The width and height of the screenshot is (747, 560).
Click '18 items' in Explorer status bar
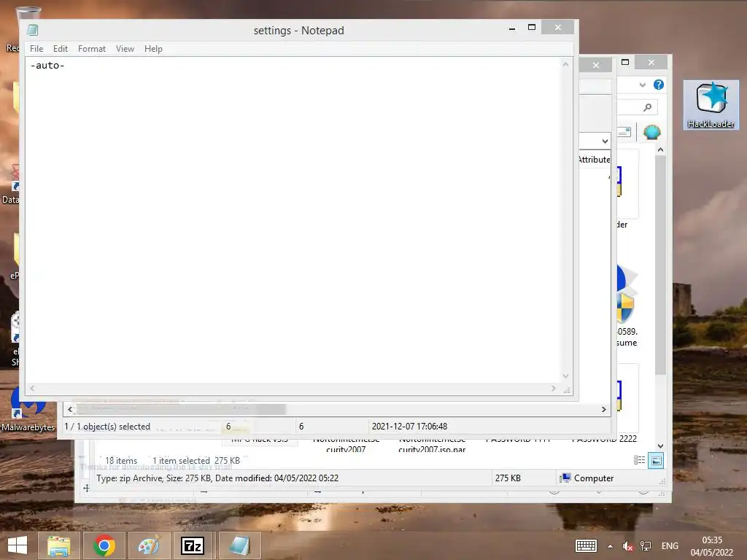[x=121, y=461]
